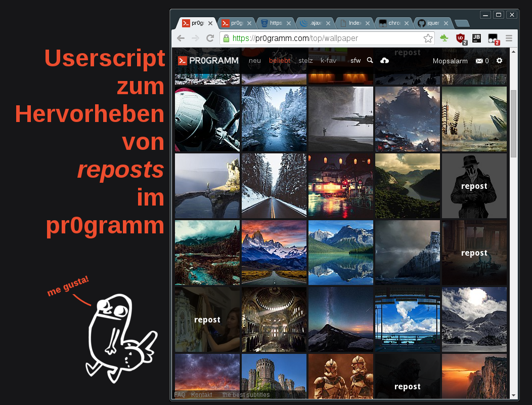Open the Chrome hamburger menu
Image resolution: width=532 pixels, height=405 pixels.
coord(509,38)
